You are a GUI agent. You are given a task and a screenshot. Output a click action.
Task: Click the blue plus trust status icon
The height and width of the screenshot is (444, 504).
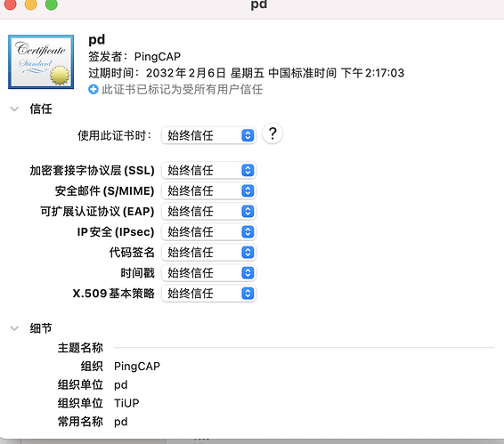[93, 89]
